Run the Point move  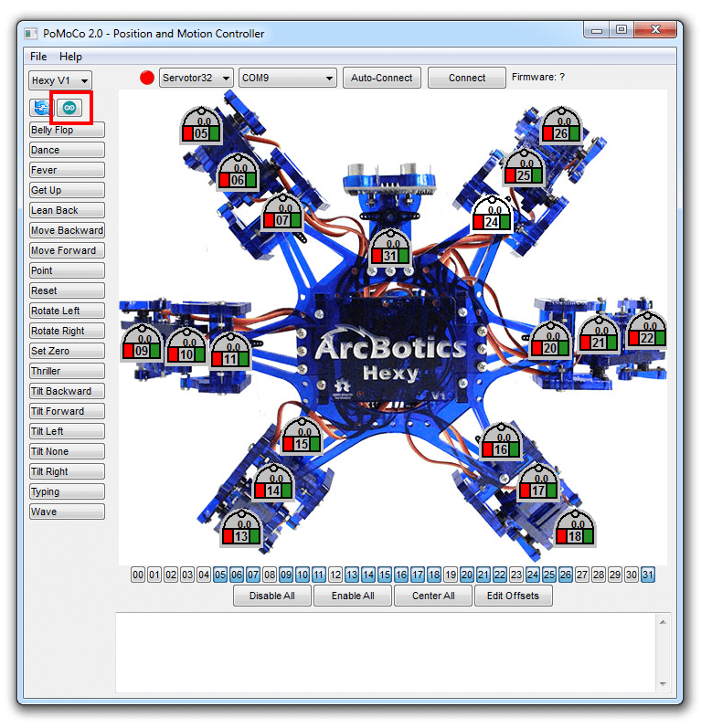(67, 270)
